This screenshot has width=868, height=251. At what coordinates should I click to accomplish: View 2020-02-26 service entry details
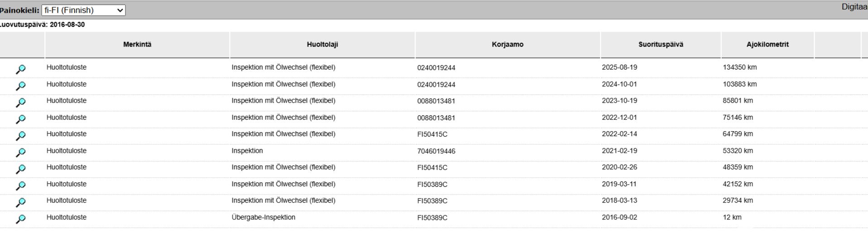tap(20, 169)
